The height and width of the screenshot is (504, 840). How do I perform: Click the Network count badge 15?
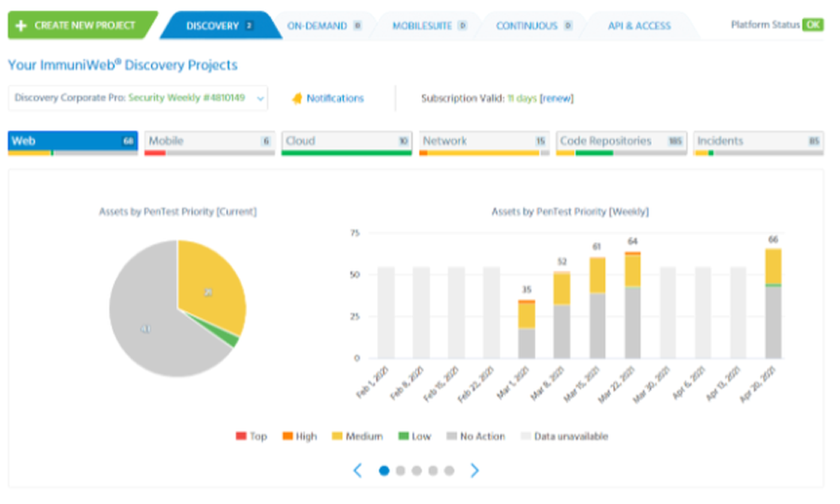click(x=540, y=141)
